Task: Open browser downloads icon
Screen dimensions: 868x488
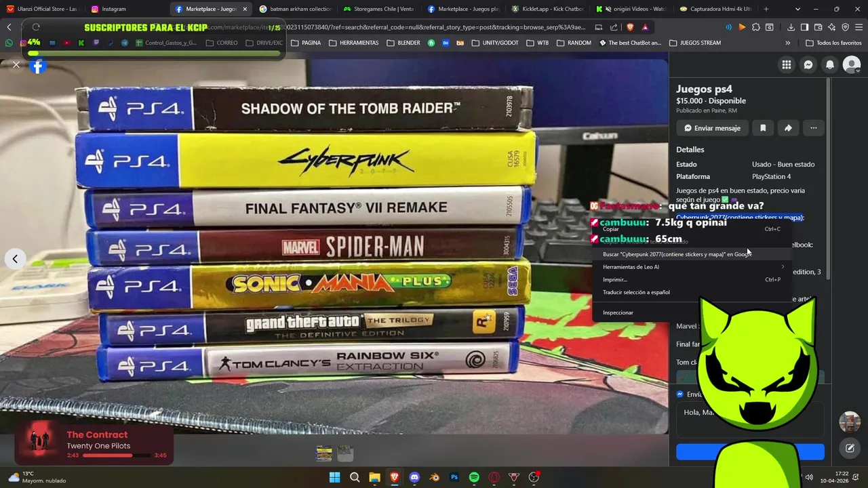Action: point(791,27)
